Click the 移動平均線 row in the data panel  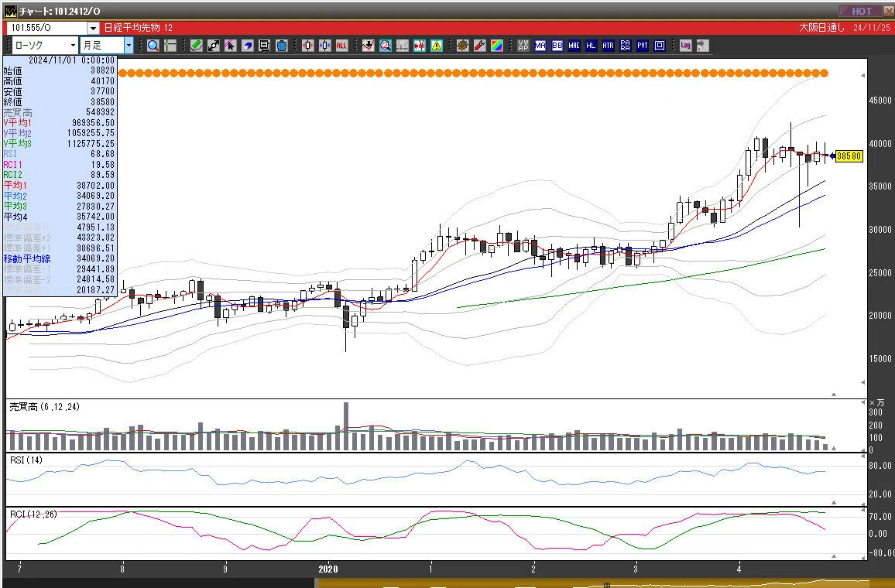click(60, 259)
